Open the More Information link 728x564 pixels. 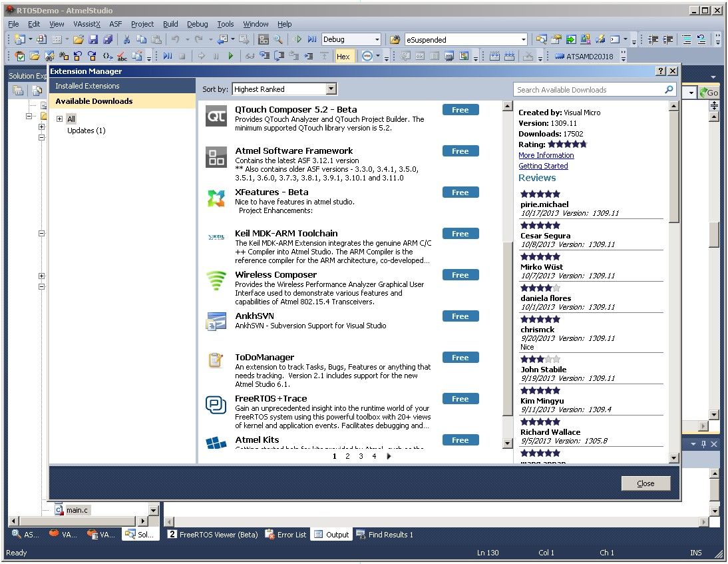pyautogui.click(x=546, y=155)
